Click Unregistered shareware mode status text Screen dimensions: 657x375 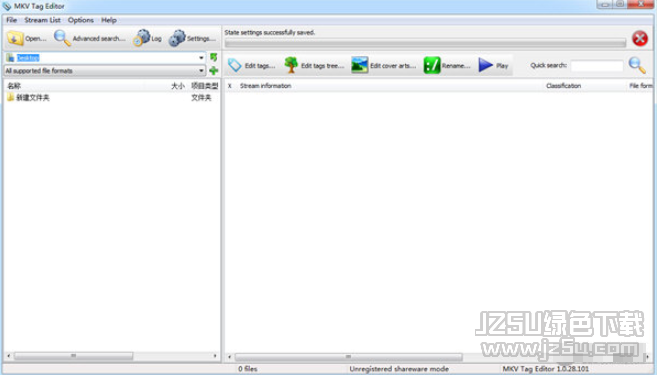pos(399,369)
